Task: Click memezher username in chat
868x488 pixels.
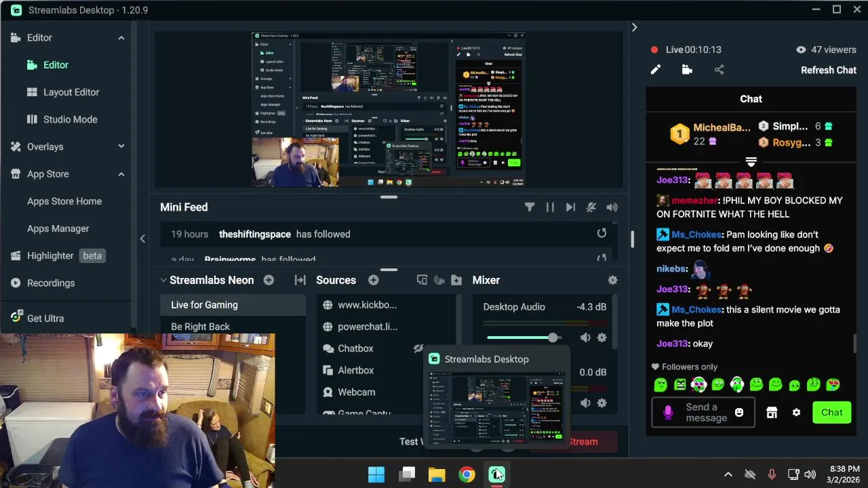Action: (x=694, y=201)
